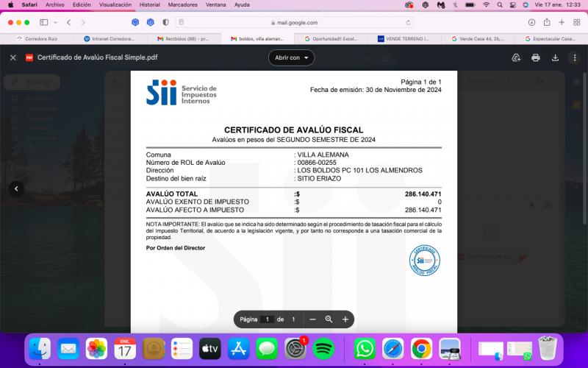Reset zoom with magnifier icon
The width and height of the screenshot is (588, 368).
tap(329, 319)
